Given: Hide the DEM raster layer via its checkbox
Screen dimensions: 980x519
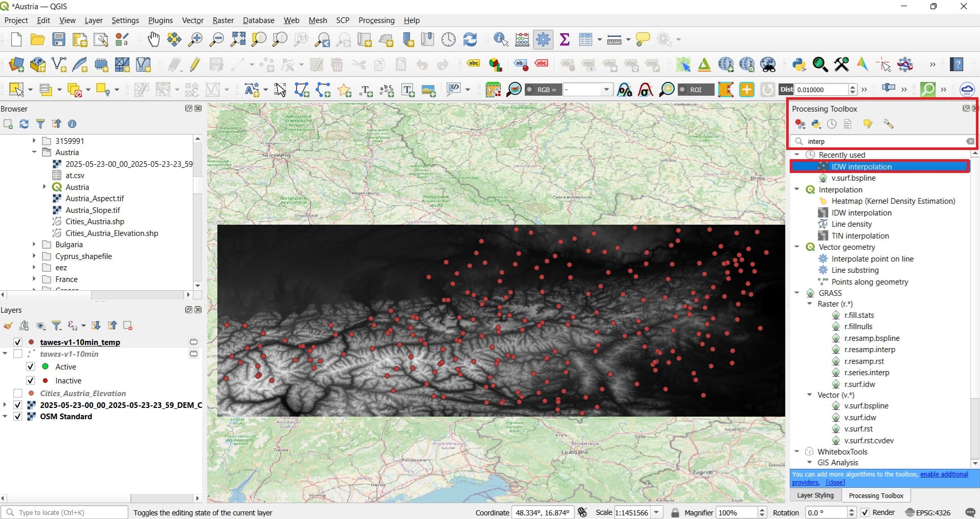Looking at the screenshot, I should click(18, 405).
